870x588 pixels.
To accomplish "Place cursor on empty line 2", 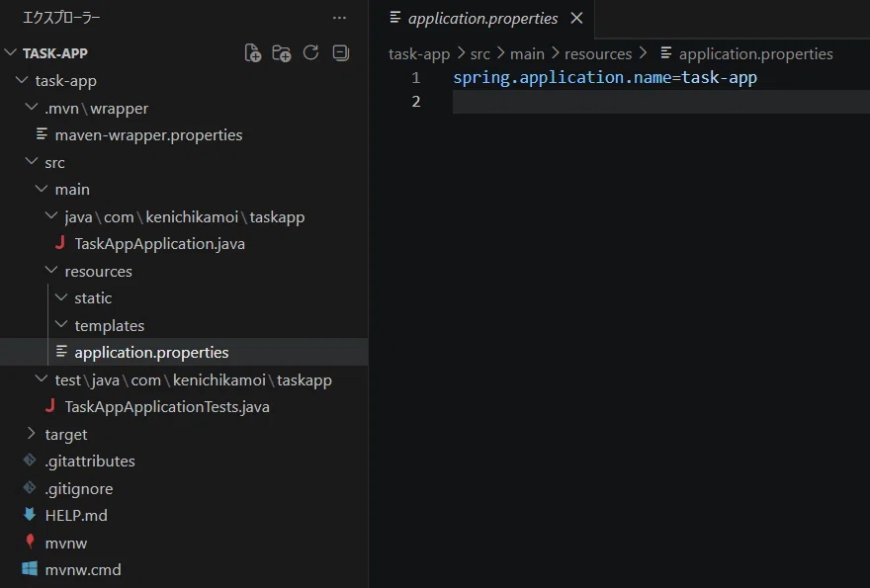I will point(660,102).
